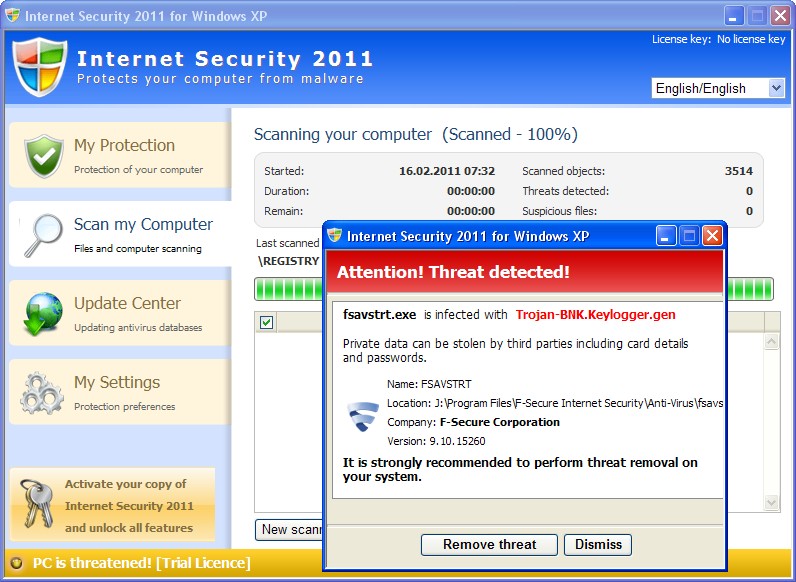Viewport: 796px width, 582px height.
Task: Click the status indicator beside PC is threatened
Action: [16, 563]
